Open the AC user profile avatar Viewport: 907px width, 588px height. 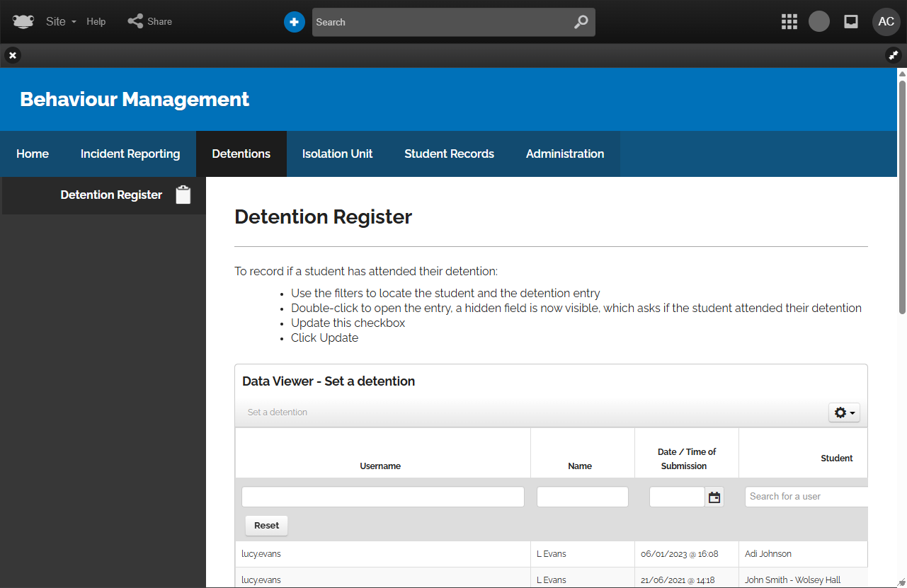pyautogui.click(x=886, y=22)
